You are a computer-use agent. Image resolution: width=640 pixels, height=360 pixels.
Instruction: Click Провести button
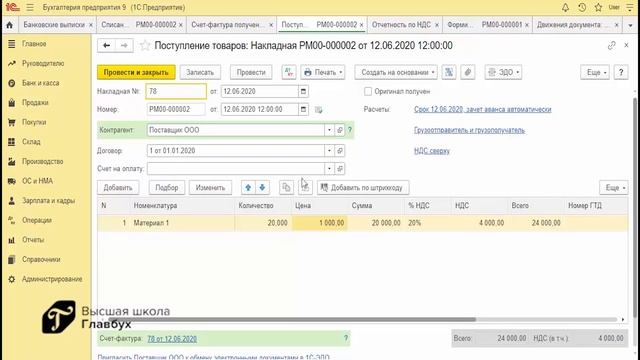pyautogui.click(x=251, y=72)
